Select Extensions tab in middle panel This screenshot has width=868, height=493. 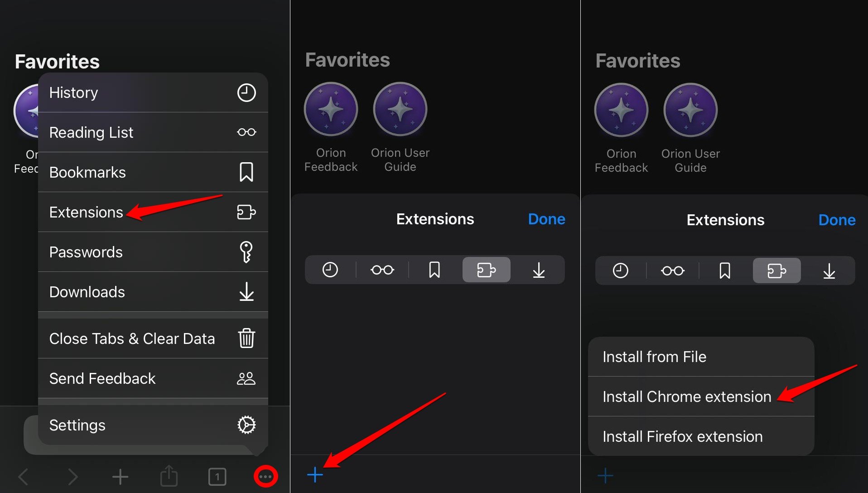tap(487, 270)
